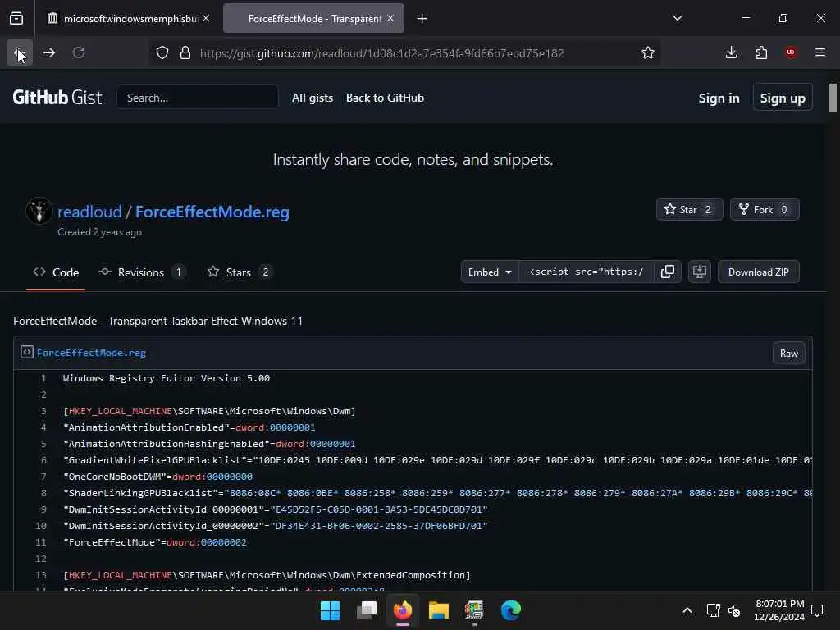Viewport: 840px width, 630px height.
Task: Open the network status tray icon
Action: pyautogui.click(x=713, y=610)
